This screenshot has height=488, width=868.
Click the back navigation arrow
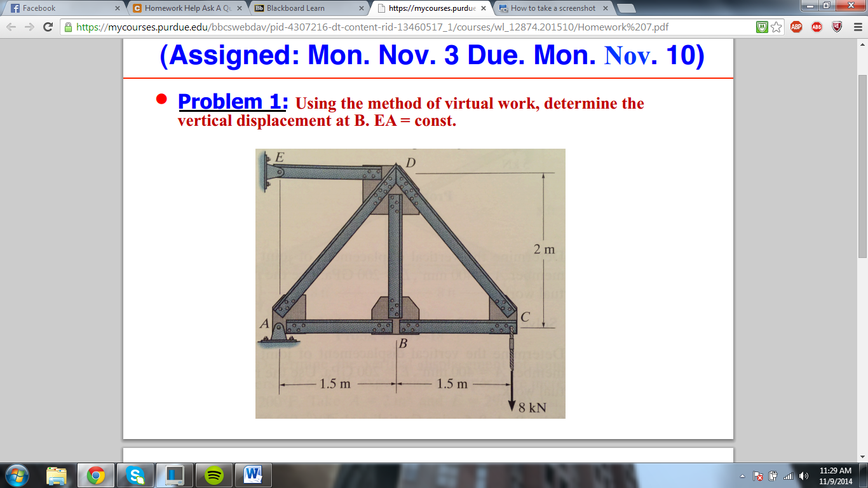coord(12,27)
